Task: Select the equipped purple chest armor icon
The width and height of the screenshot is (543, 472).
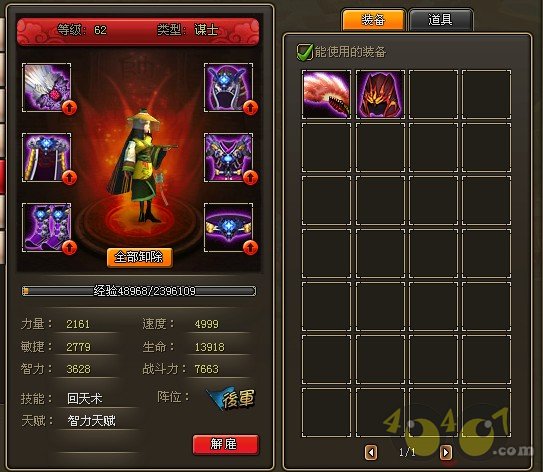Action: pyautogui.click(x=228, y=158)
